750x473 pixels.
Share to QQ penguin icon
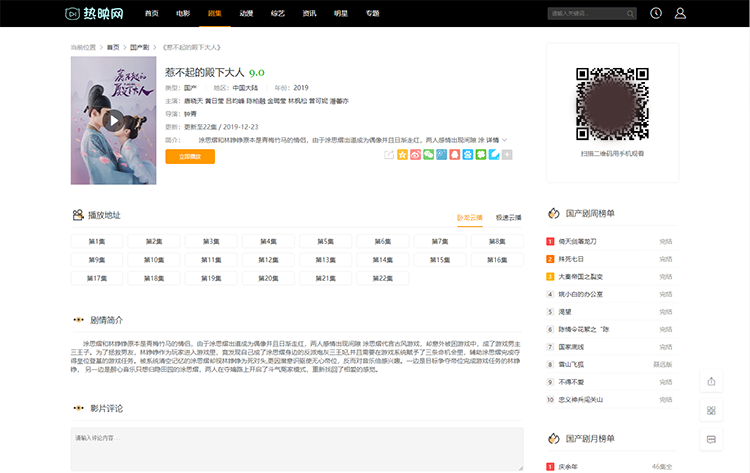(454, 154)
